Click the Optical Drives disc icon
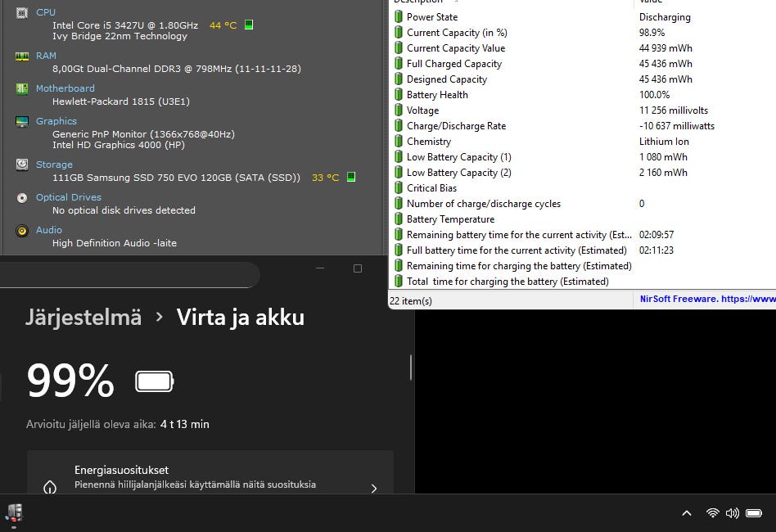This screenshot has height=532, width=776. (x=22, y=198)
